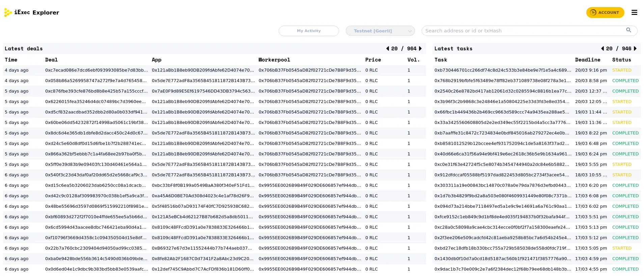Open task 0x912dfdccaf05588bf5197dad822453d805bc2734f3acee54

click(502, 175)
